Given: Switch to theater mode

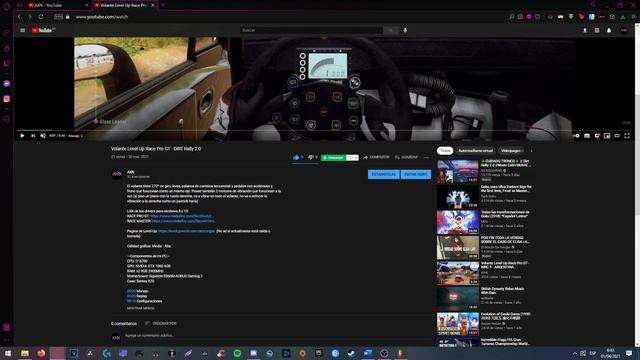Looking at the screenshot, I should [617, 136].
